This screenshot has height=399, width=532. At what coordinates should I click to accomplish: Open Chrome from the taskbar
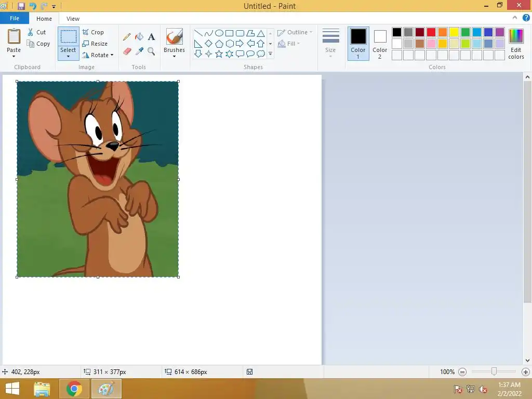tap(74, 389)
